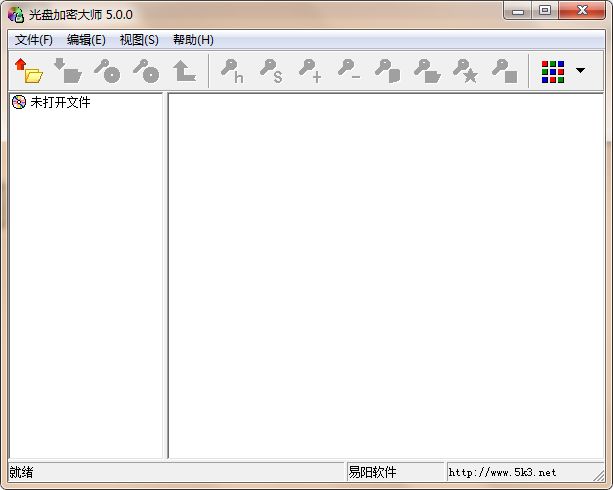The image size is (613, 490).
Task: Click the key with square stop icon
Action: pos(505,71)
